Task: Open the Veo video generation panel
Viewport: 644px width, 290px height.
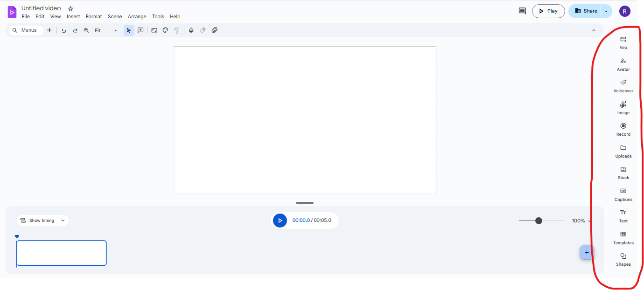Action: tap(623, 42)
